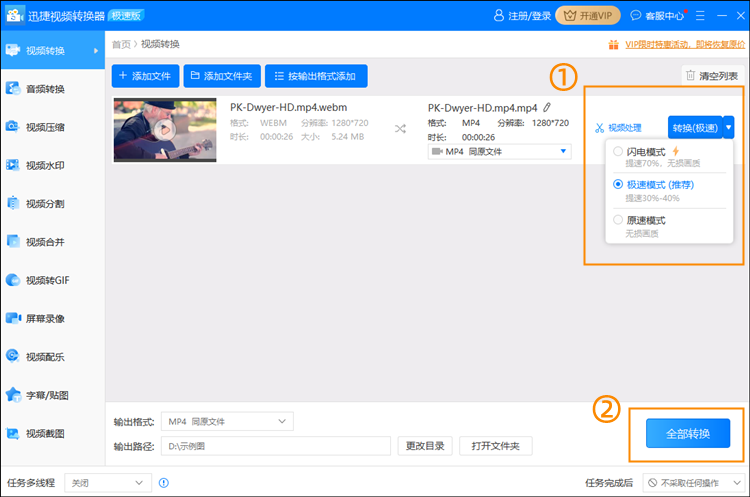Select the 闪电模式 radio button
750x497 pixels.
[x=618, y=152]
